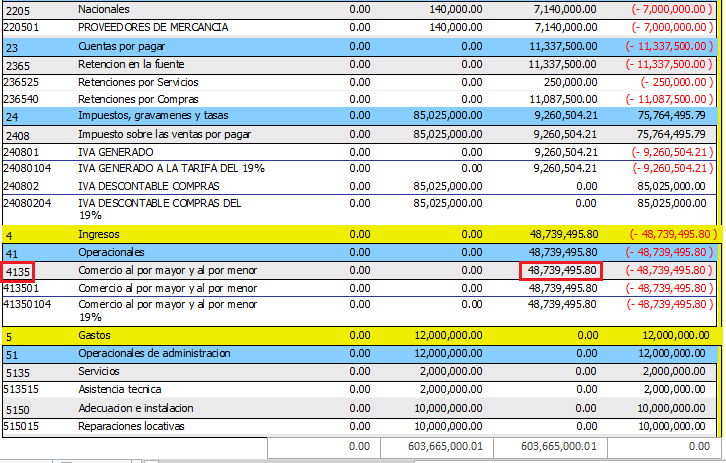Click 140,000.00 debit in Nacionales row
The width and height of the screenshot is (726, 463).
tap(456, 9)
